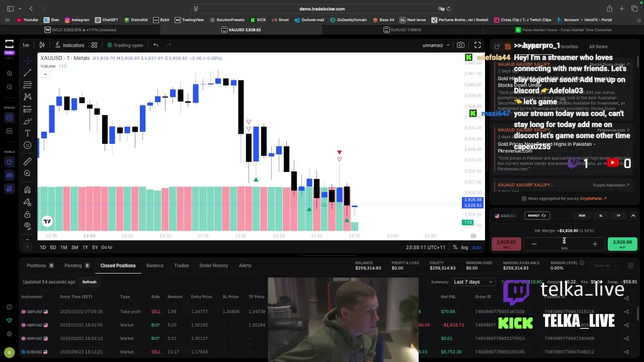Viewport: 644px width, 362px height.
Task: Refresh the closed positions list
Action: pyautogui.click(x=89, y=282)
